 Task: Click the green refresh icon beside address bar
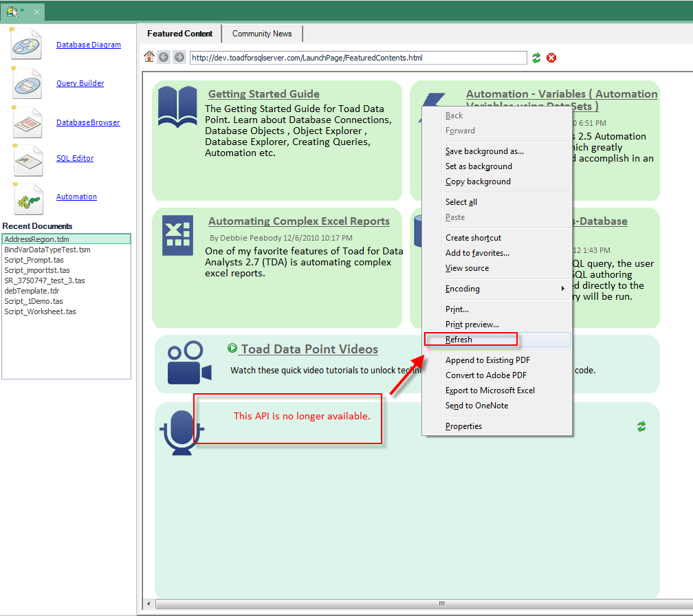[536, 58]
